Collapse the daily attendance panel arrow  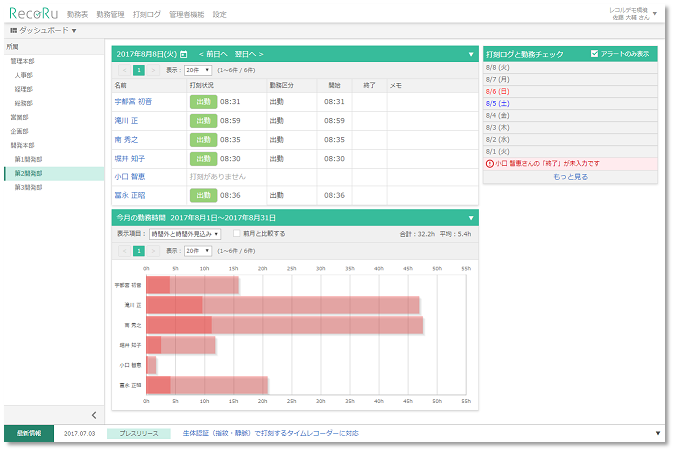[471, 54]
